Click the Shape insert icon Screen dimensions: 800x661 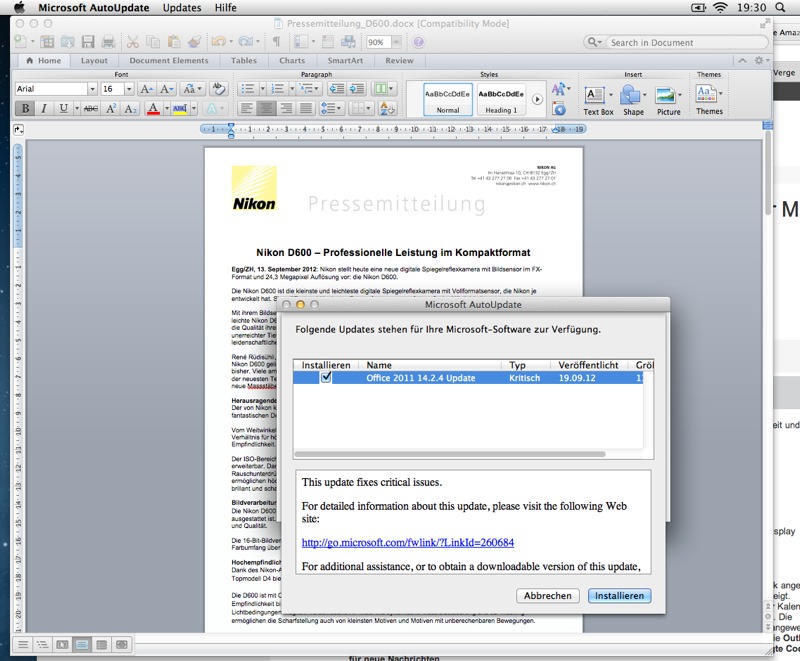tap(633, 100)
